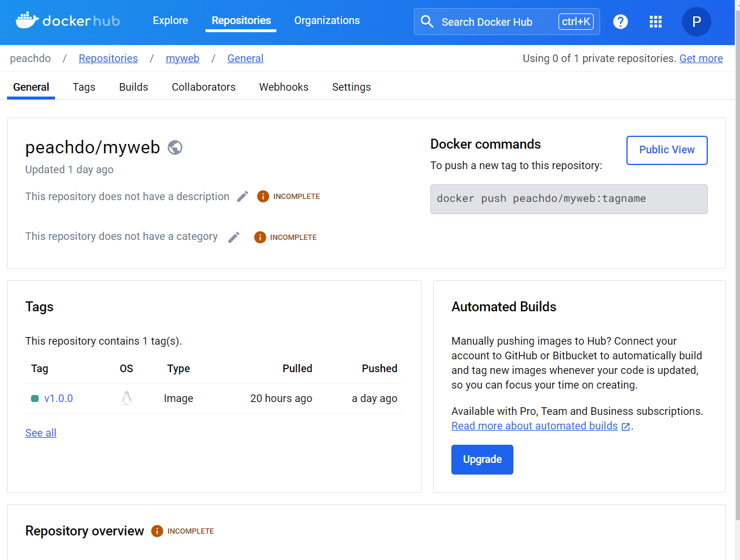740x560 pixels.
Task: Click info icon beside description INCOMPLETE
Action: point(263,197)
